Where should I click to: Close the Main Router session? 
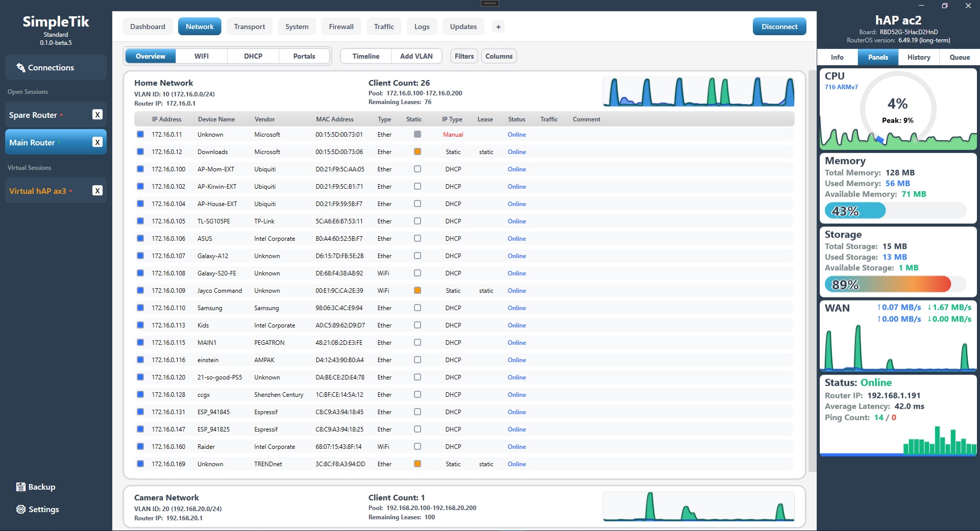(x=97, y=142)
